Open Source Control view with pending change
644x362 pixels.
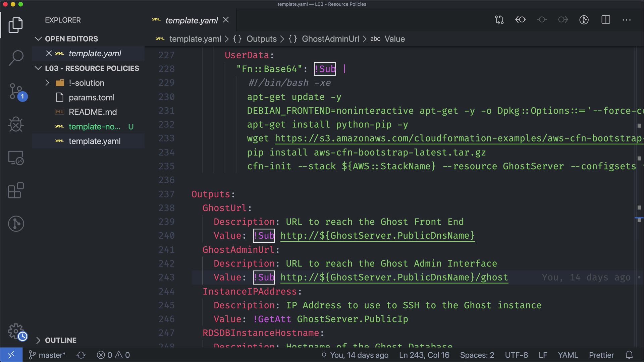(x=16, y=92)
